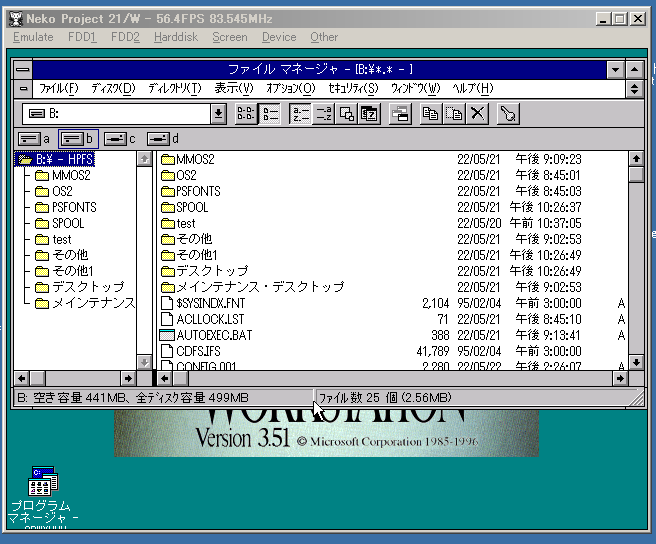
Task: Open the ウィンドウ(W) menu
Action: click(416, 88)
